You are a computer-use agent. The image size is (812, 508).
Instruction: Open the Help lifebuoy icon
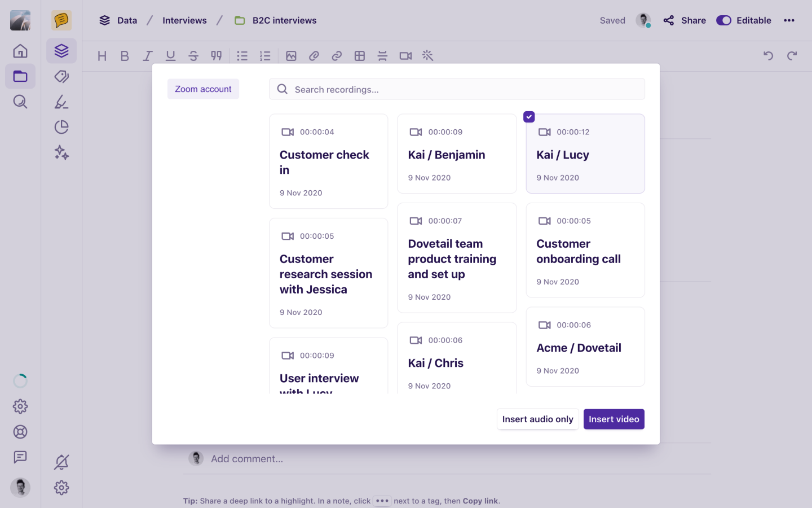click(20, 432)
